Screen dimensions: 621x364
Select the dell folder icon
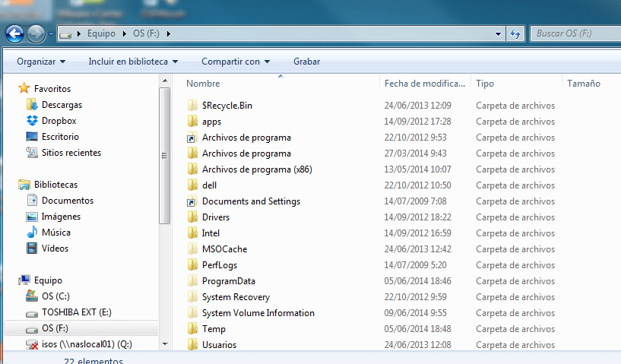[x=192, y=185]
